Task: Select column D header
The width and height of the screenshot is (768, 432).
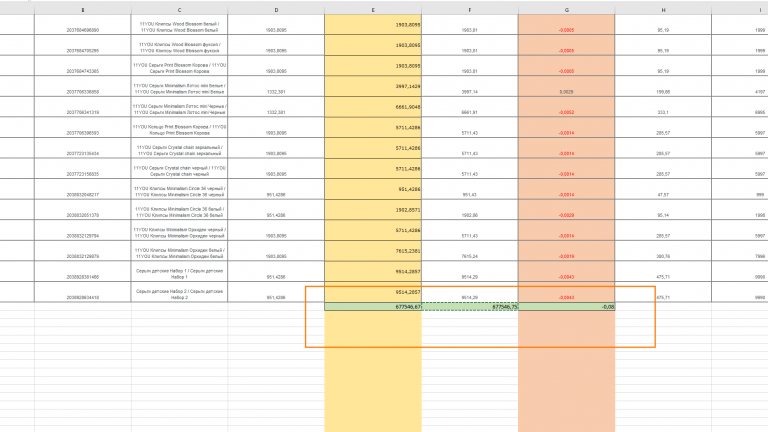Action: click(276, 10)
